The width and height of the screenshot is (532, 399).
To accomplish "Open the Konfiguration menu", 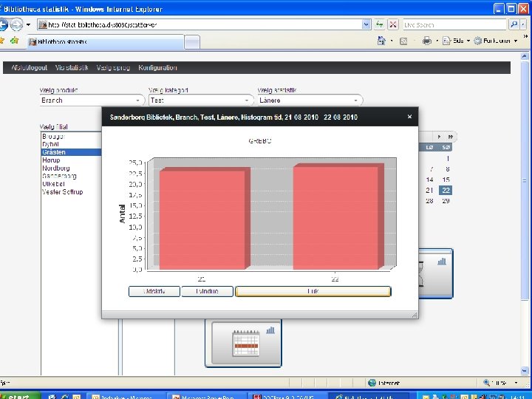I will [x=157, y=67].
